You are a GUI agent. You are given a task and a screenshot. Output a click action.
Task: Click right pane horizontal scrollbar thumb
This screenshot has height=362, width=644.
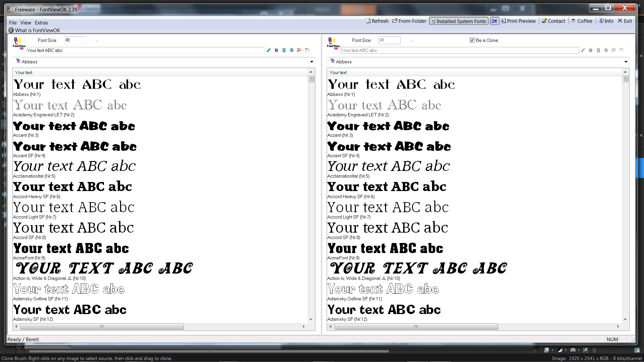point(416,326)
